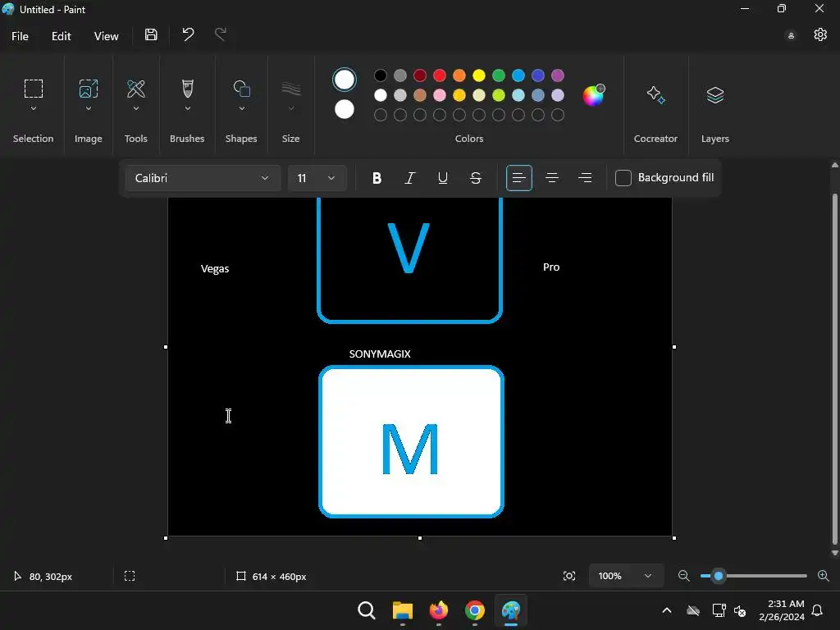Open the Edit menu
The width and height of the screenshot is (840, 630).
pyautogui.click(x=61, y=36)
